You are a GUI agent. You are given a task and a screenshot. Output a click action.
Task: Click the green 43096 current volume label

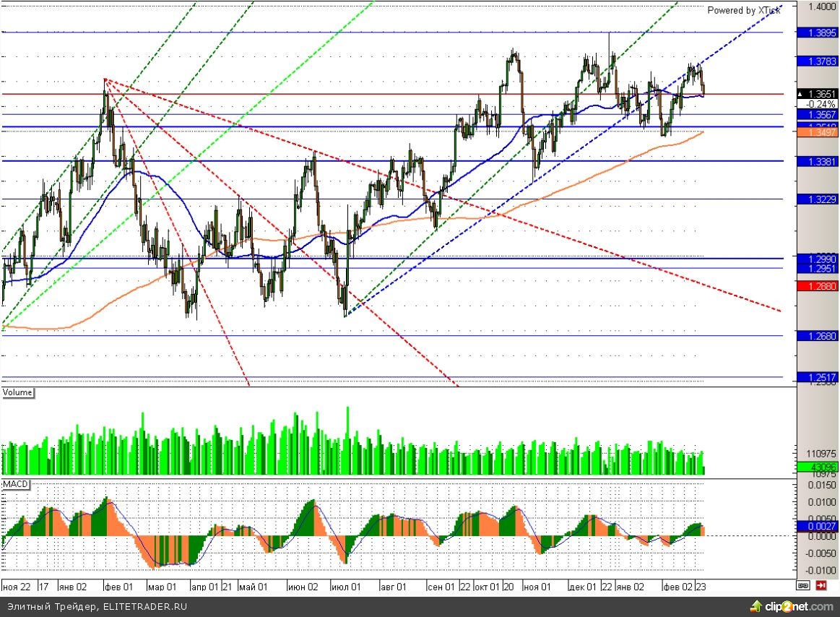point(818,467)
